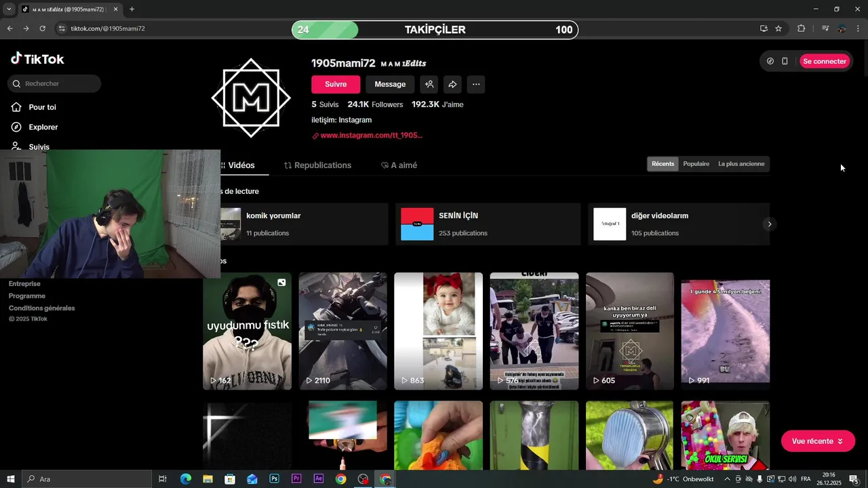
Task: Switch to the A aimé tab
Action: pos(399,165)
